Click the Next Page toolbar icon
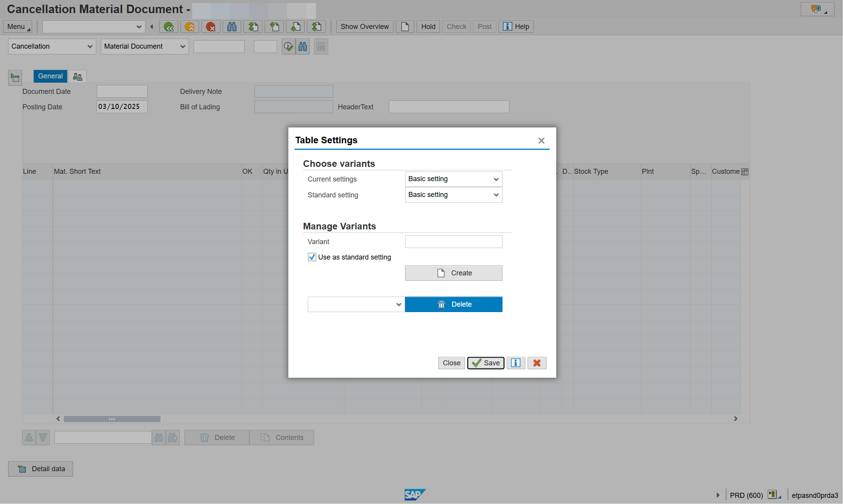 [295, 27]
